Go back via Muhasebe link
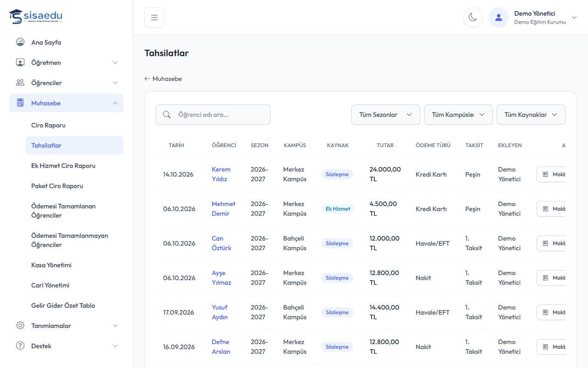Image resolution: width=588 pixels, height=368 pixels. coord(163,79)
